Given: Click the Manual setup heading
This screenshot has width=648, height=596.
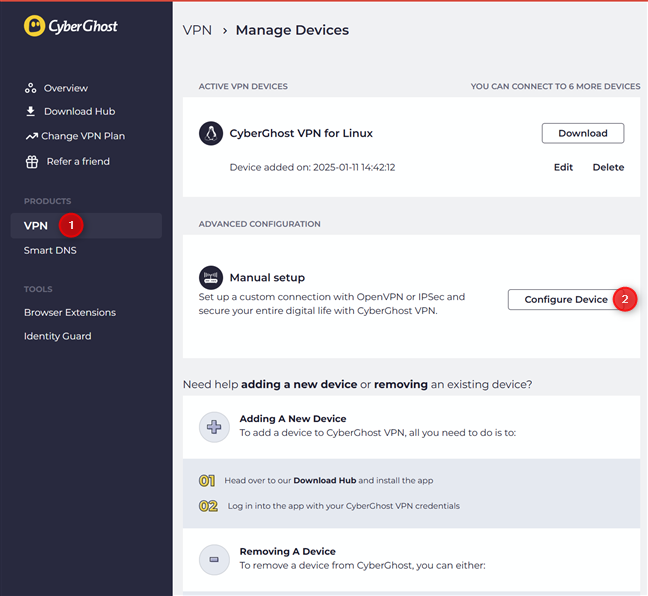Looking at the screenshot, I should [x=267, y=277].
